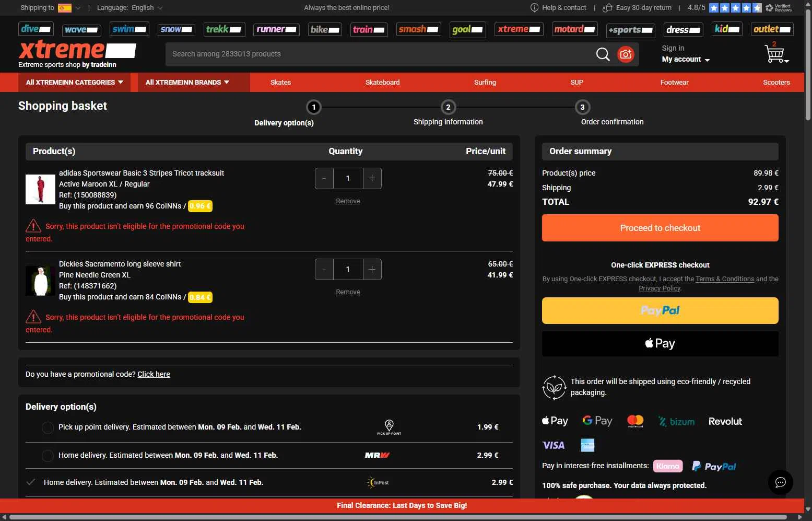Click the Sign in link
The image size is (812, 521).
[x=673, y=48]
